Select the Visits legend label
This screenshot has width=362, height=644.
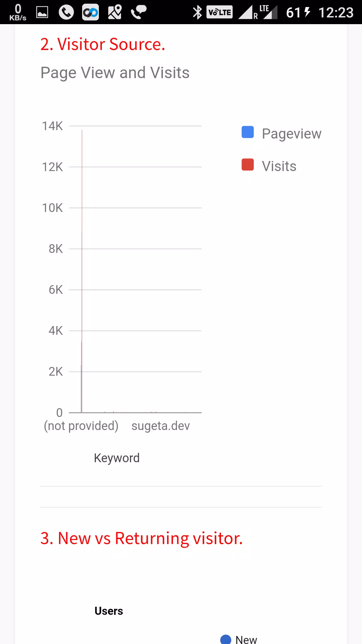click(279, 166)
